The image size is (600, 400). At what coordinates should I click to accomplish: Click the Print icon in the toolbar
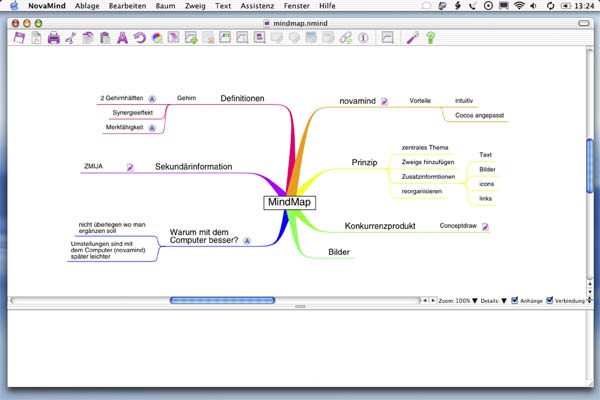click(52, 39)
